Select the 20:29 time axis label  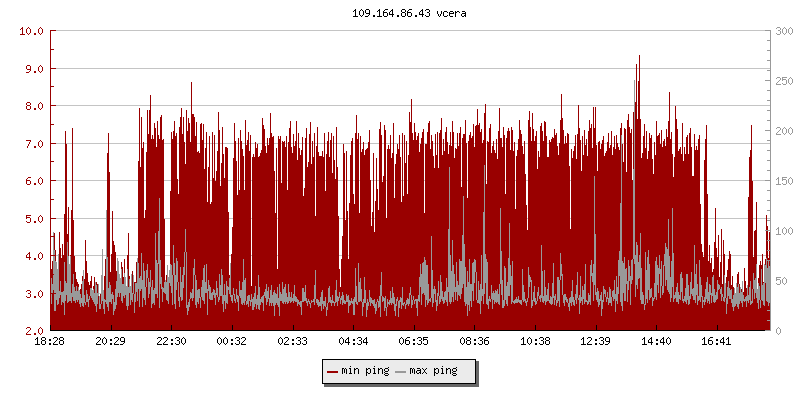(110, 342)
